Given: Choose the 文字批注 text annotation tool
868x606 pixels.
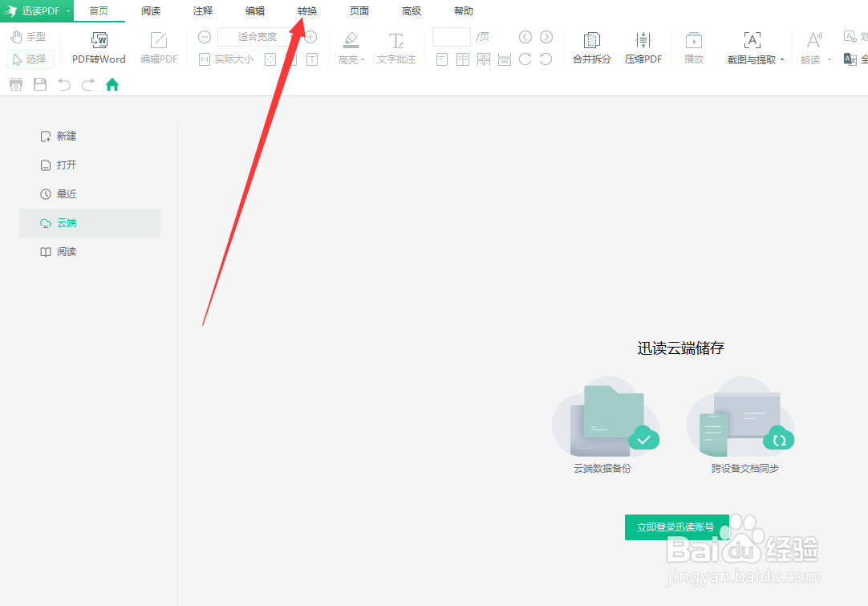Looking at the screenshot, I should click(x=395, y=47).
